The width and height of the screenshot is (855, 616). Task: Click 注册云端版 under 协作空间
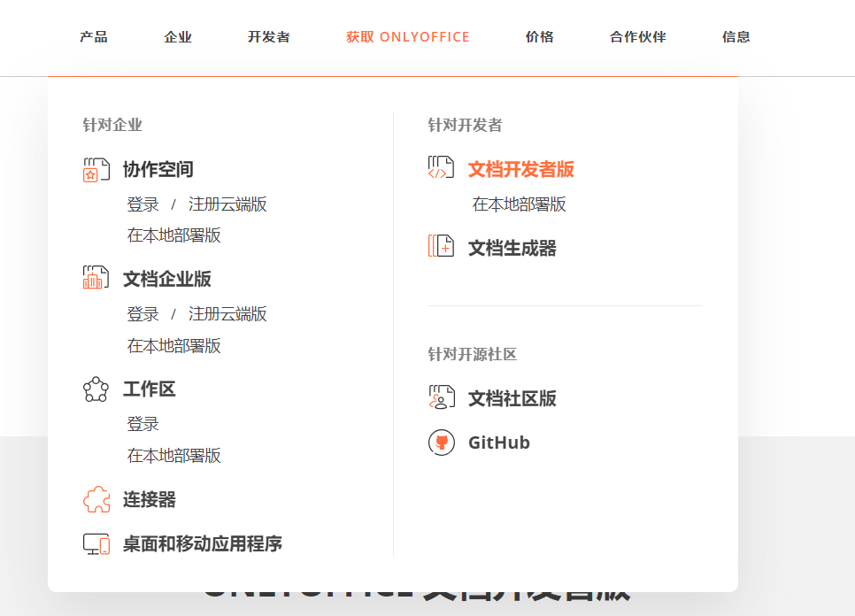click(x=227, y=204)
